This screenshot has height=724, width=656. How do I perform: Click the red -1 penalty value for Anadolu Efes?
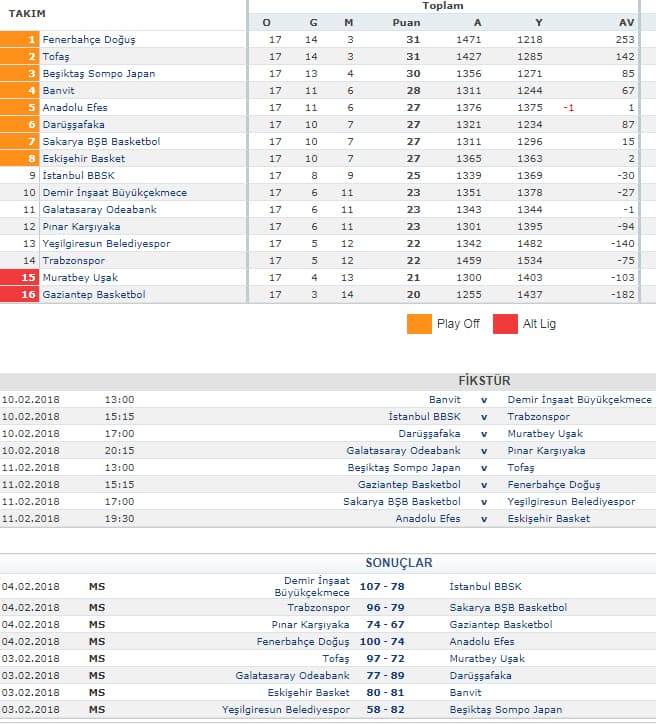pyautogui.click(x=568, y=108)
